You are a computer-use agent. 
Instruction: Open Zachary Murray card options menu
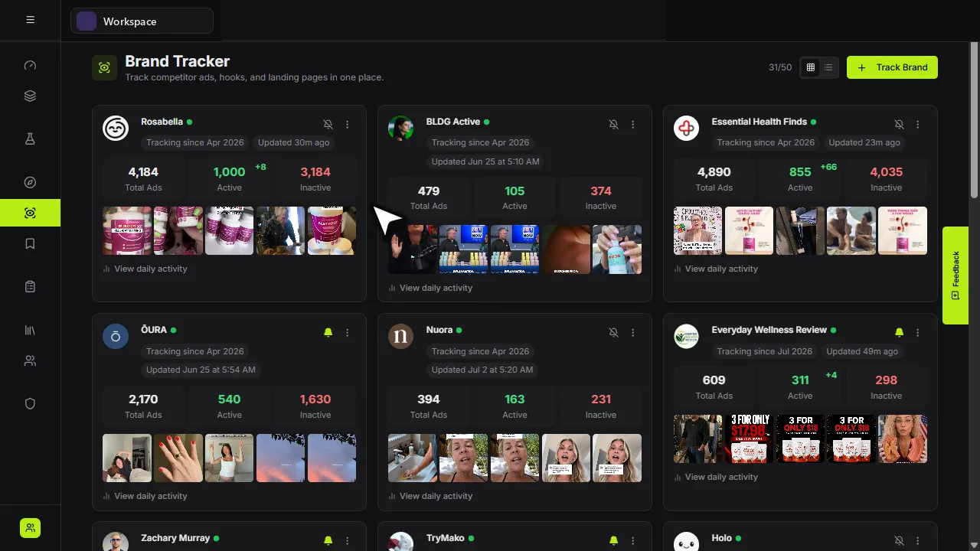click(348, 541)
